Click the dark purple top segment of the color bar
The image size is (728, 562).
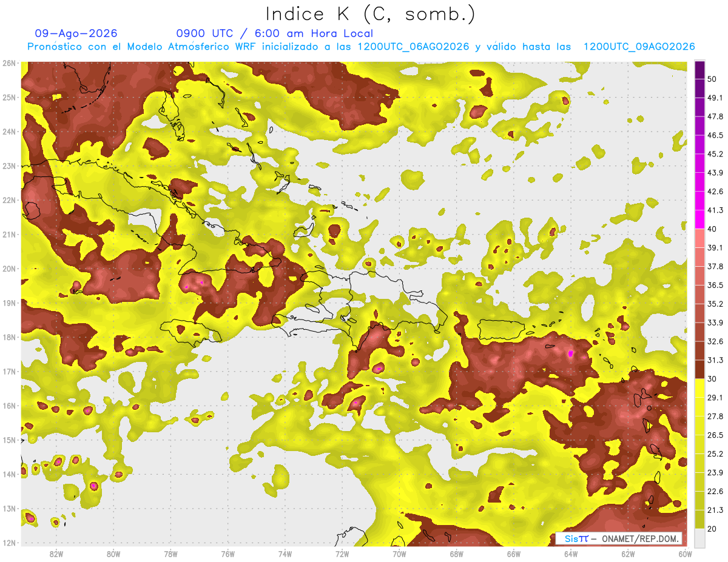(x=699, y=69)
